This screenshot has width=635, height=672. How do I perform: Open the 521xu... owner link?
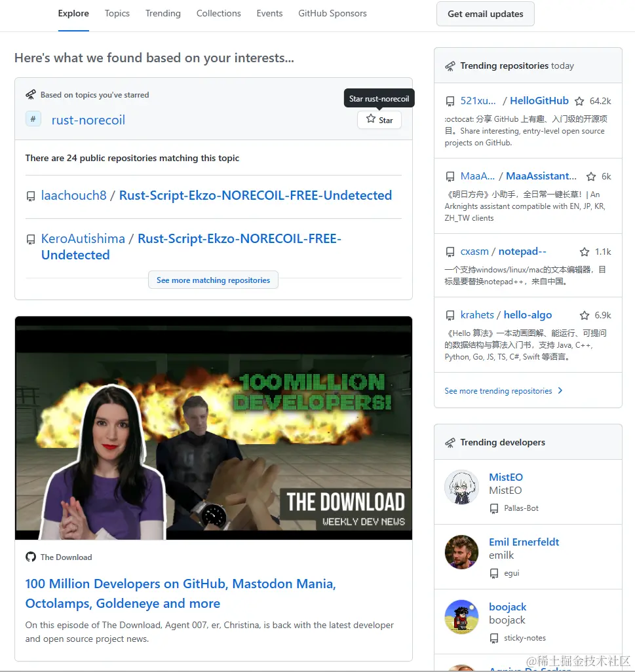(x=478, y=101)
